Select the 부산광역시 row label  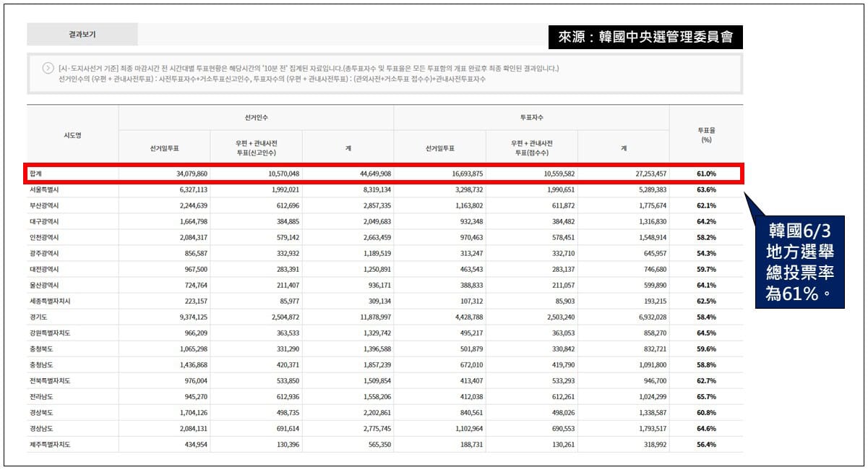pyautogui.click(x=44, y=206)
